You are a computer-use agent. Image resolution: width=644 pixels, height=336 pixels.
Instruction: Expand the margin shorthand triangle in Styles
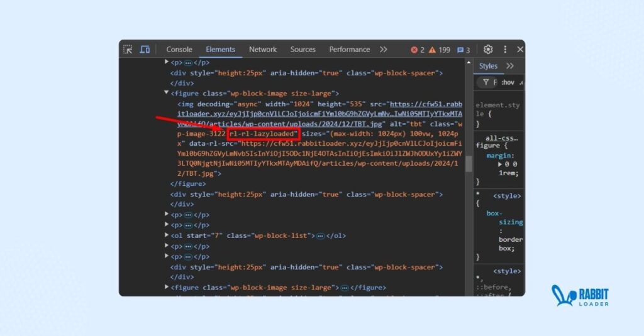500,164
